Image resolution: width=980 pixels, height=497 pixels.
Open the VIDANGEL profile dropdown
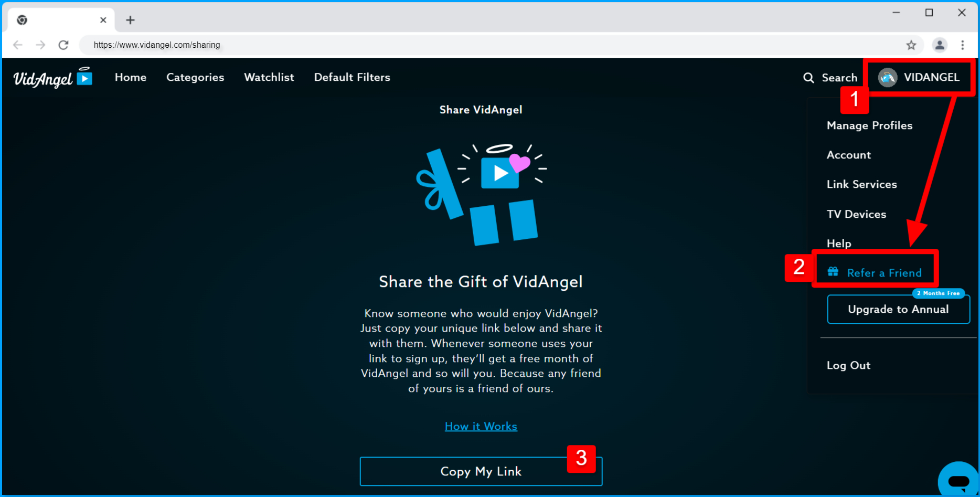point(919,78)
